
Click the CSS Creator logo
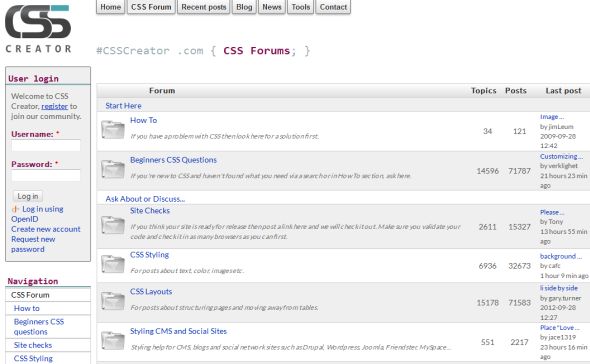(x=38, y=29)
